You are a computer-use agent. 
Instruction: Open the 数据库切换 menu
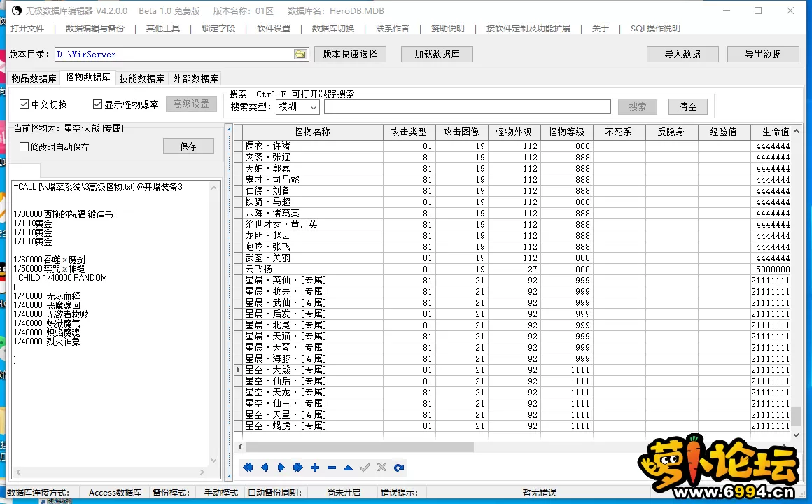click(x=333, y=29)
